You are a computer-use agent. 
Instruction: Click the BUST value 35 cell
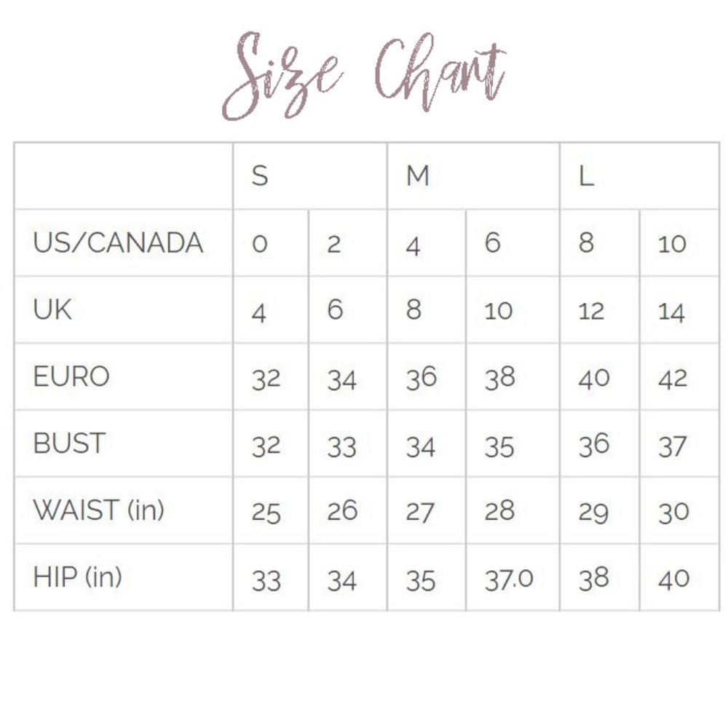499,446
